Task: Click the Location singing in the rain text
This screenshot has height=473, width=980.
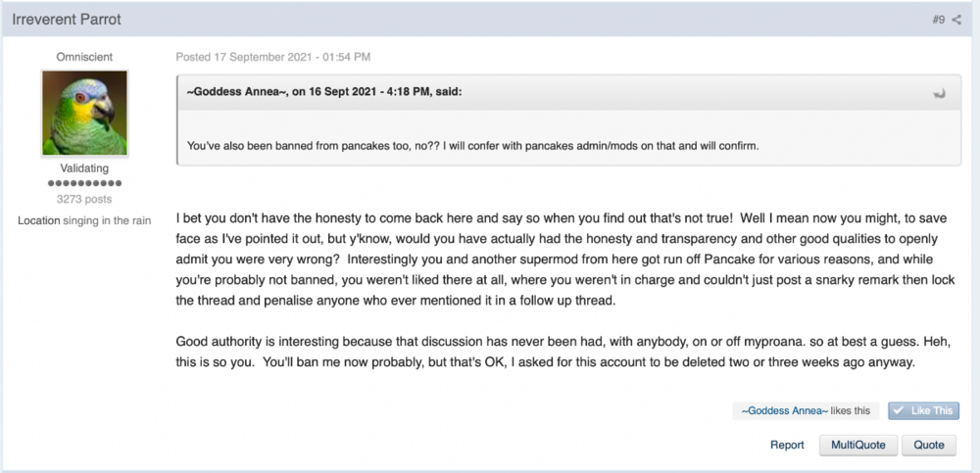Action: pyautogui.click(x=84, y=220)
